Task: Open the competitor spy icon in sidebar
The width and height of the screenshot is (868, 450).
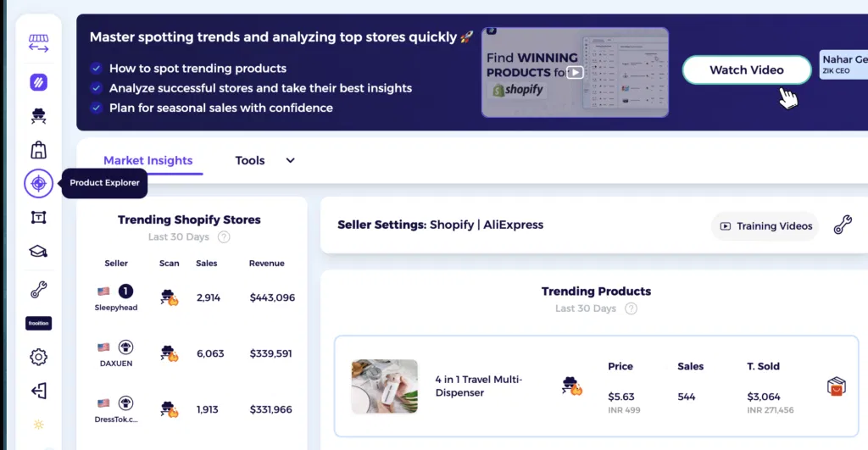Action: [38, 116]
